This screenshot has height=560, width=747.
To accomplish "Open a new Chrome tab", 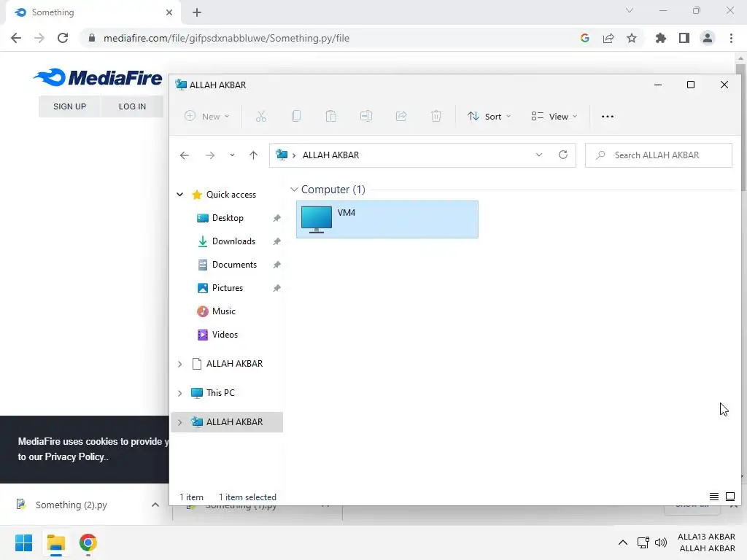I will point(197,12).
